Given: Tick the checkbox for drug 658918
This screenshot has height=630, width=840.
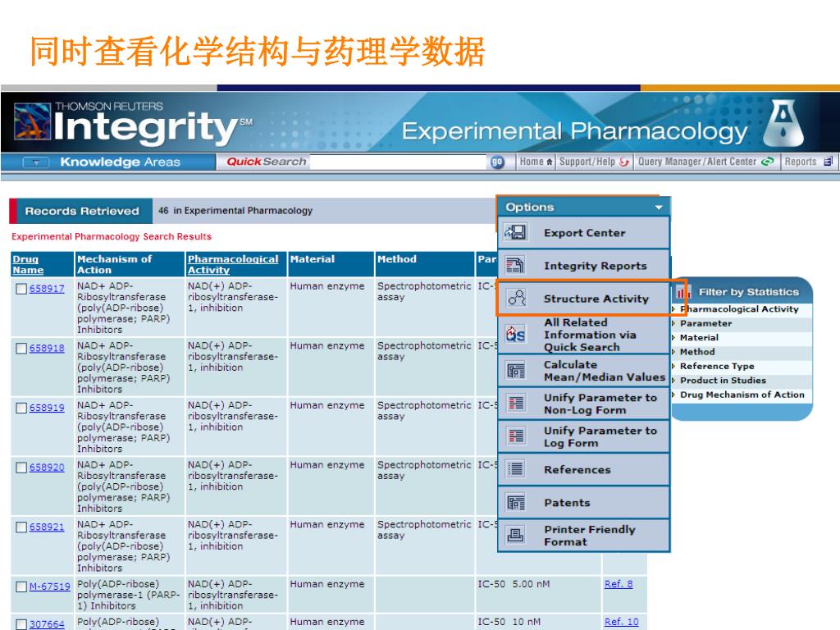Looking at the screenshot, I should [x=21, y=349].
